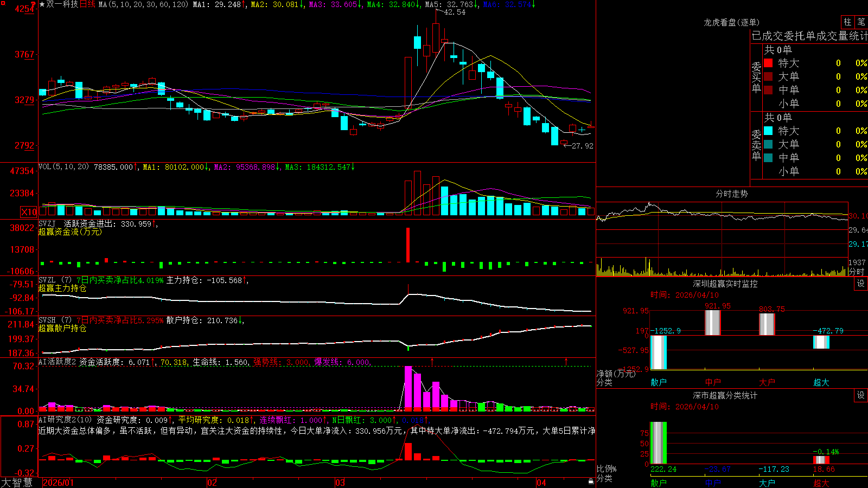The width and height of the screenshot is (868, 488).
Task: Click the 大智慧 logo label
Action: tap(16, 483)
